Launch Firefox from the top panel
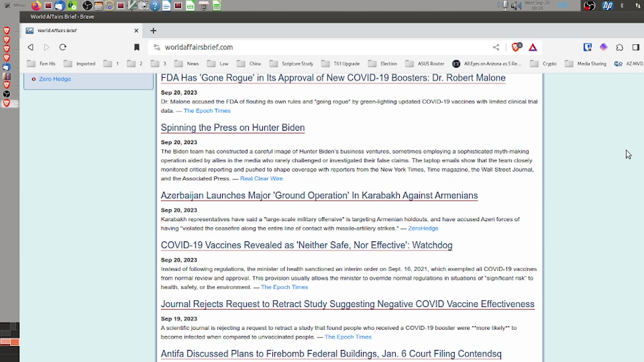This screenshot has width=644, height=362. [36, 6]
